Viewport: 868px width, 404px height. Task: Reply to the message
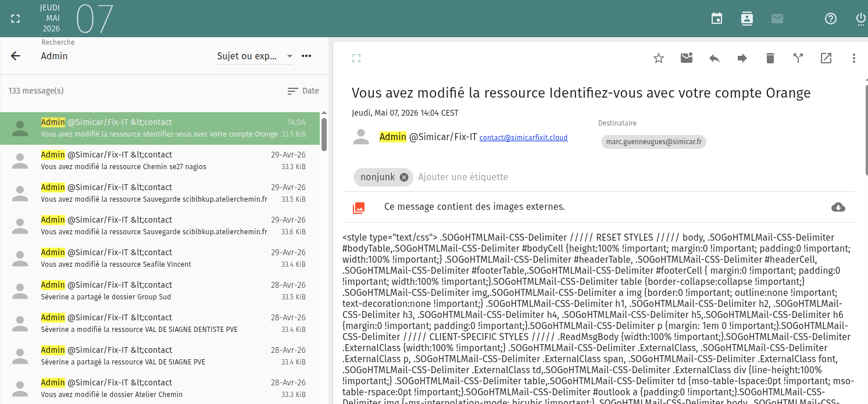click(x=715, y=58)
